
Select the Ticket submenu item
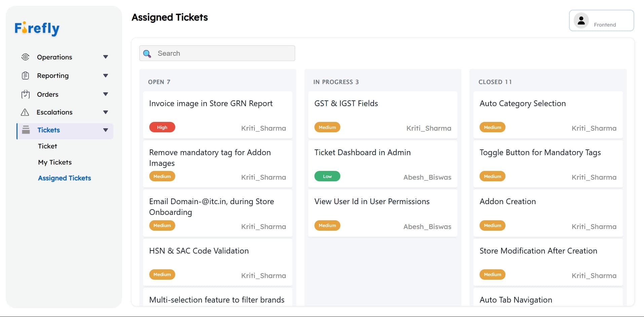point(47,146)
